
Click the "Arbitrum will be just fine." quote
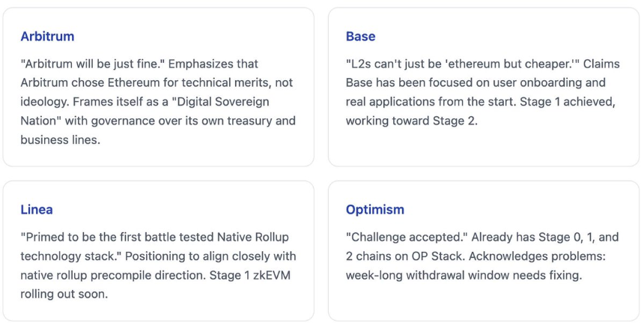[x=93, y=64]
